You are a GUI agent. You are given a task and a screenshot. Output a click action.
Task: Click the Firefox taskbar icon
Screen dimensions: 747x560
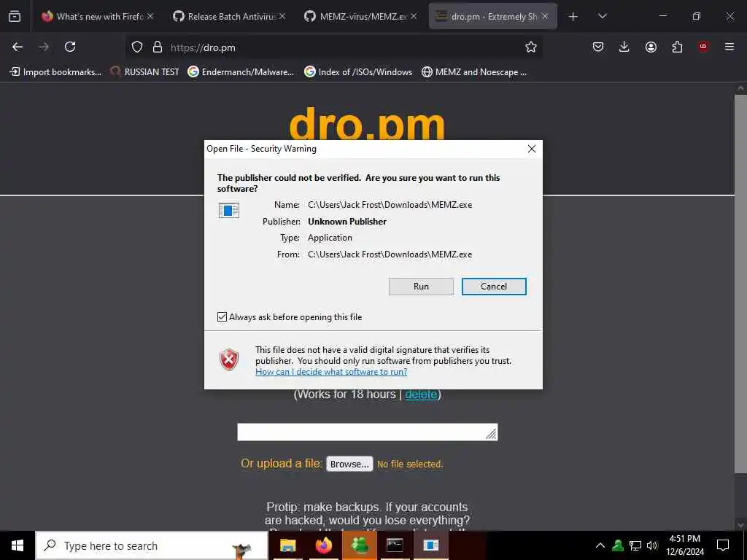[324, 545]
